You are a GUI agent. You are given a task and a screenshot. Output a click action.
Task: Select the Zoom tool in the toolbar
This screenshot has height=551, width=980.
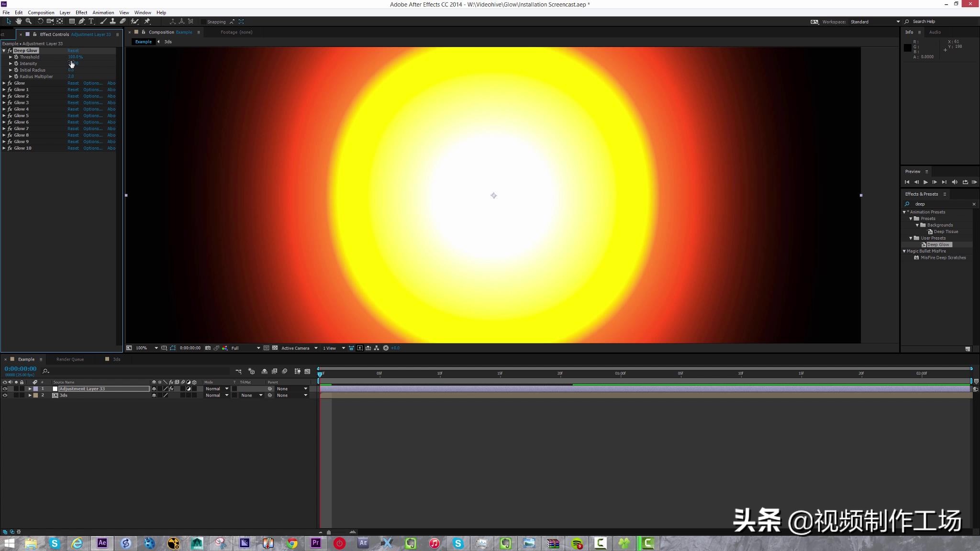(28, 21)
